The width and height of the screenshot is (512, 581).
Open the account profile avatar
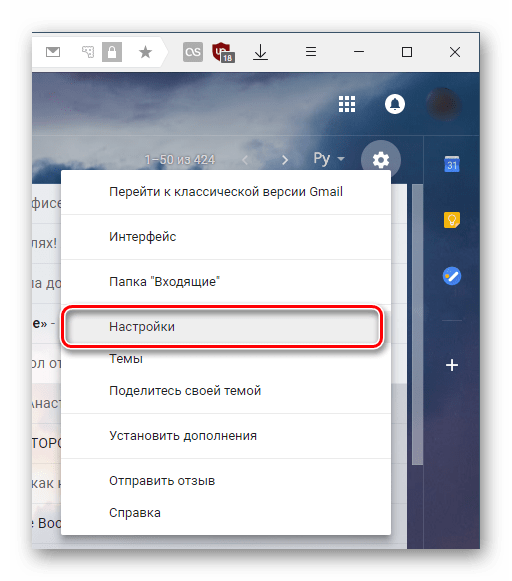tap(443, 104)
